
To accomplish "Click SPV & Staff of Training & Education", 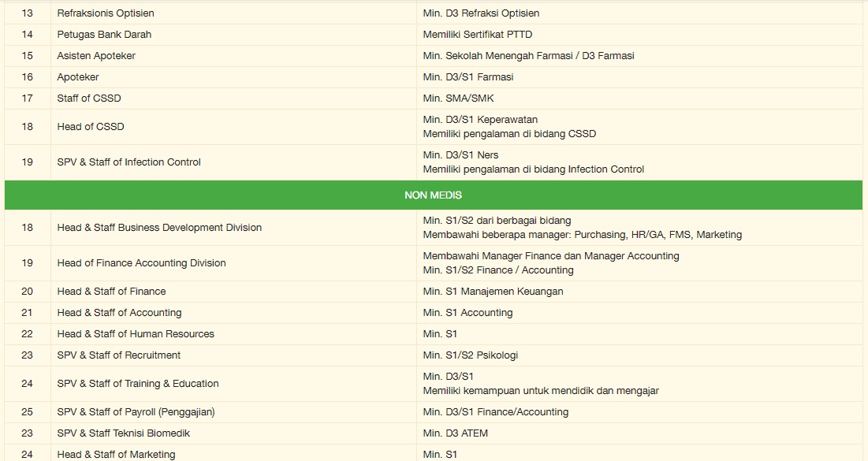I will point(138,384).
